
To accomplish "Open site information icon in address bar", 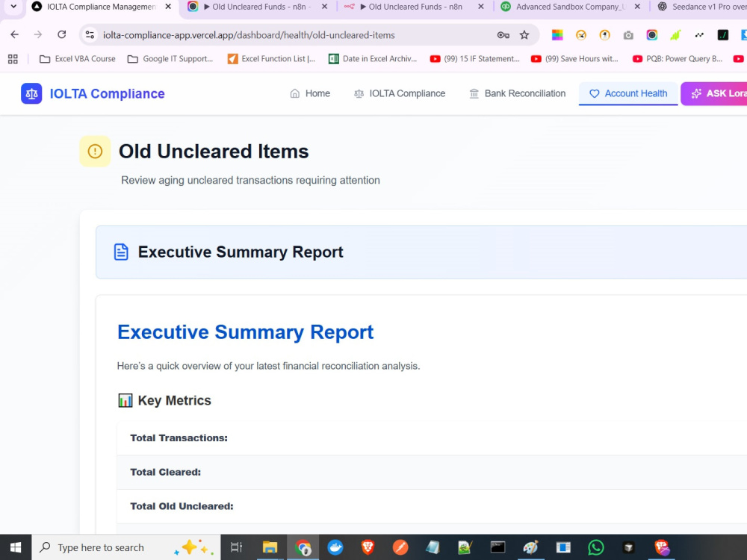I will point(90,35).
